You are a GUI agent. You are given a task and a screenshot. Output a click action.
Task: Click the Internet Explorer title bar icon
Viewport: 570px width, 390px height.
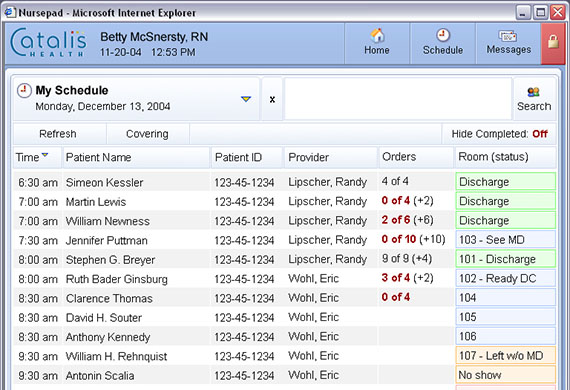(10, 12)
